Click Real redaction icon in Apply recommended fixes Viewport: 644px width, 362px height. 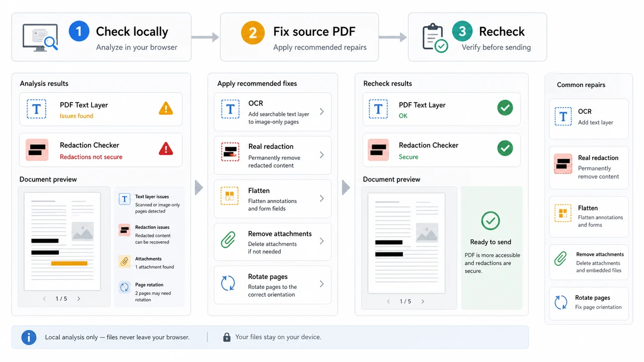[x=230, y=152]
